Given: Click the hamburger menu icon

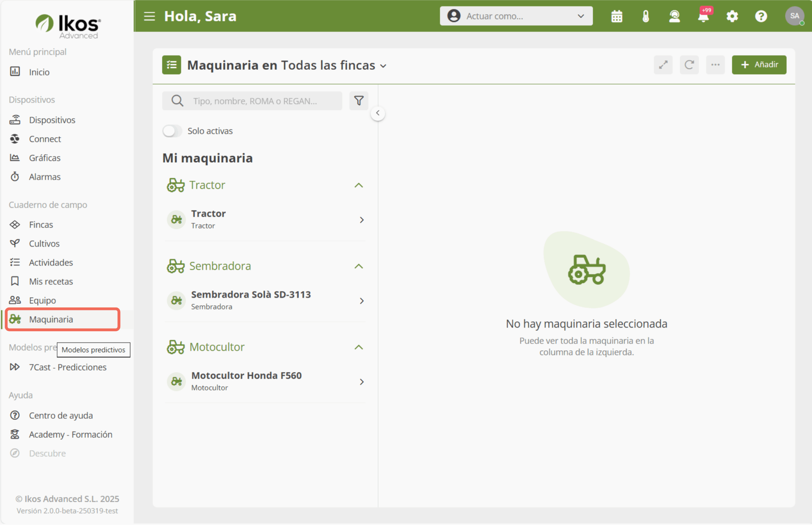Looking at the screenshot, I should [149, 16].
